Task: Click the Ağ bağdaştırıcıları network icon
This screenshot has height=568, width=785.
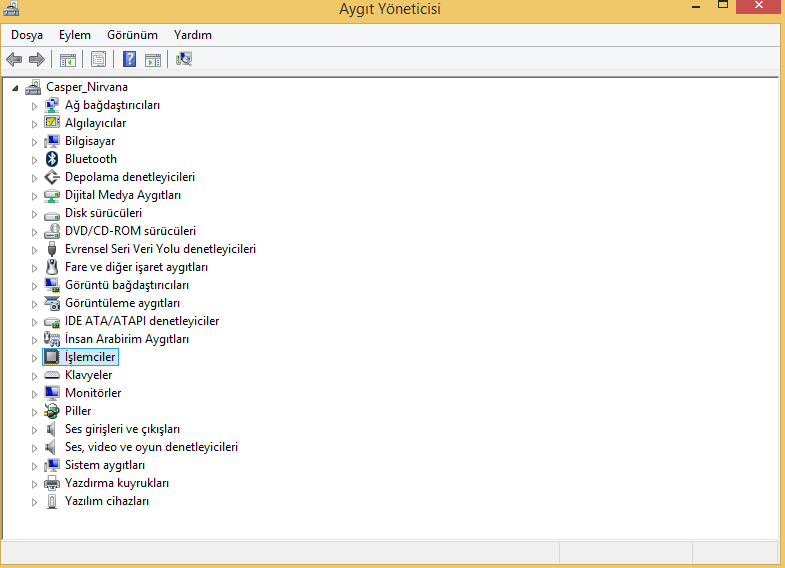Action: tap(52, 105)
